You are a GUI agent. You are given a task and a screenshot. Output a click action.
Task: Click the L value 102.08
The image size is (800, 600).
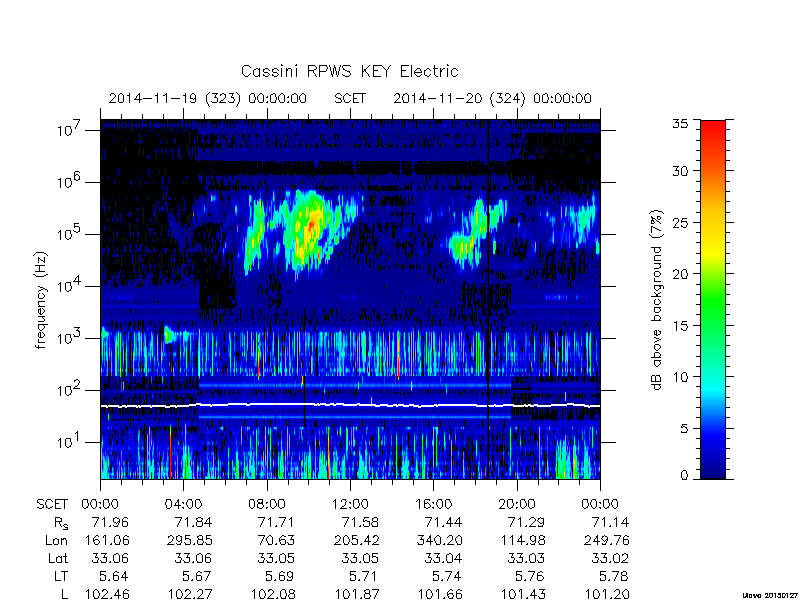click(273, 594)
